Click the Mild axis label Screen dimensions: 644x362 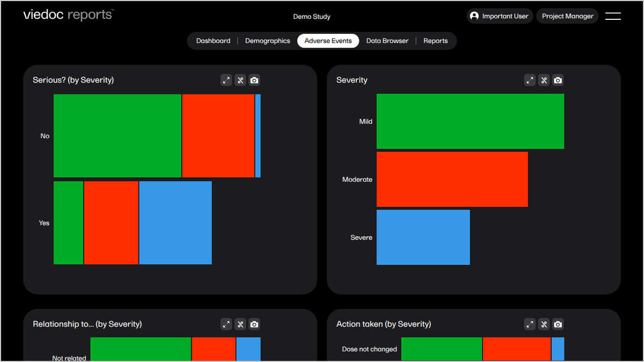[366, 122]
